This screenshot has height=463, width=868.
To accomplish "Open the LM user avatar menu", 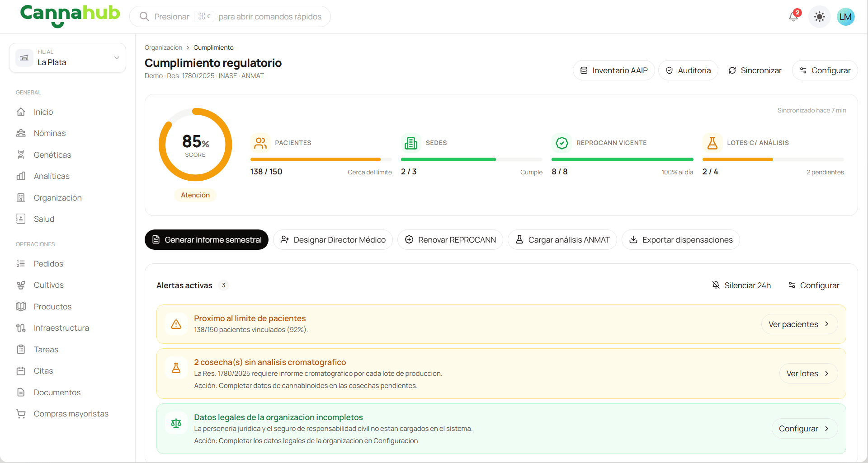I will click(x=845, y=17).
